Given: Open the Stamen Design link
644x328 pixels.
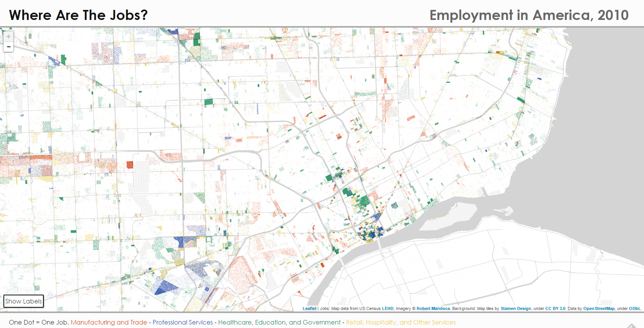Looking at the screenshot, I should point(516,308).
